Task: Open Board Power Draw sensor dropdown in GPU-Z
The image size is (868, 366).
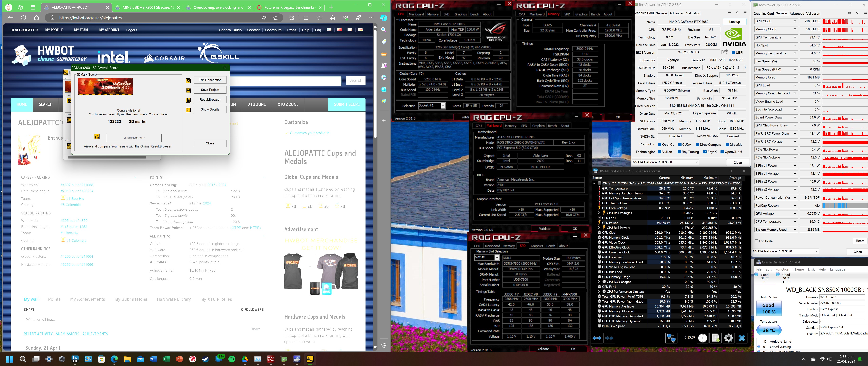Action: pyautogui.click(x=795, y=117)
